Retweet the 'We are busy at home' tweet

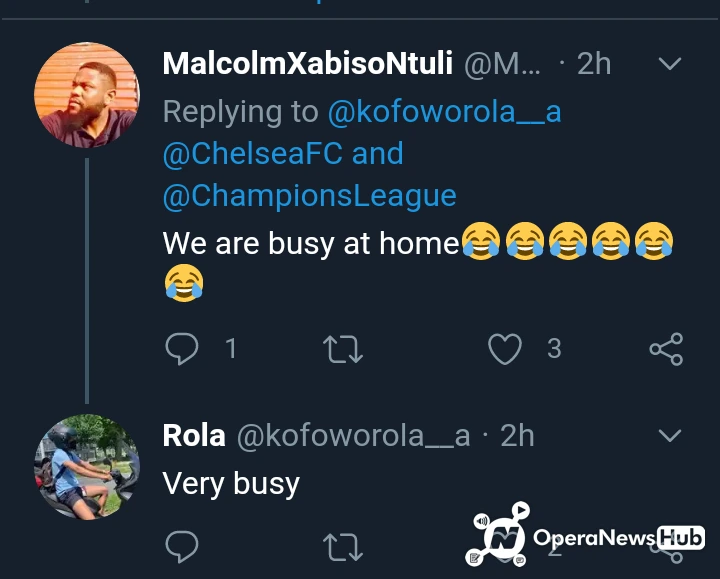click(x=342, y=348)
